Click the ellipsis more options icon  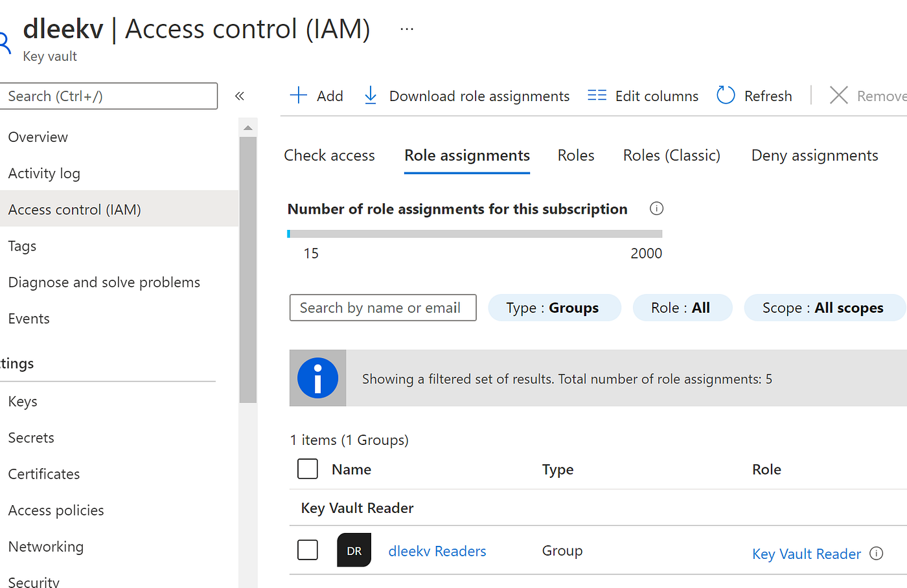coord(407,29)
